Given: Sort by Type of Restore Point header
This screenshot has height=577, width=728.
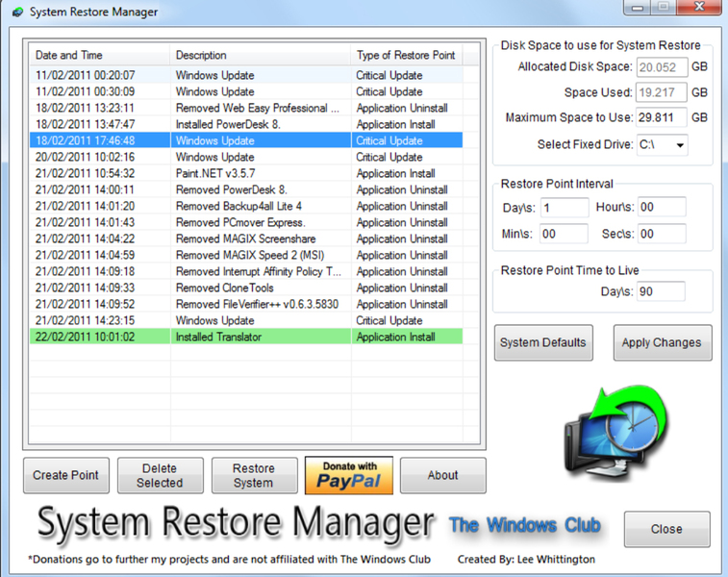Looking at the screenshot, I should coord(407,55).
